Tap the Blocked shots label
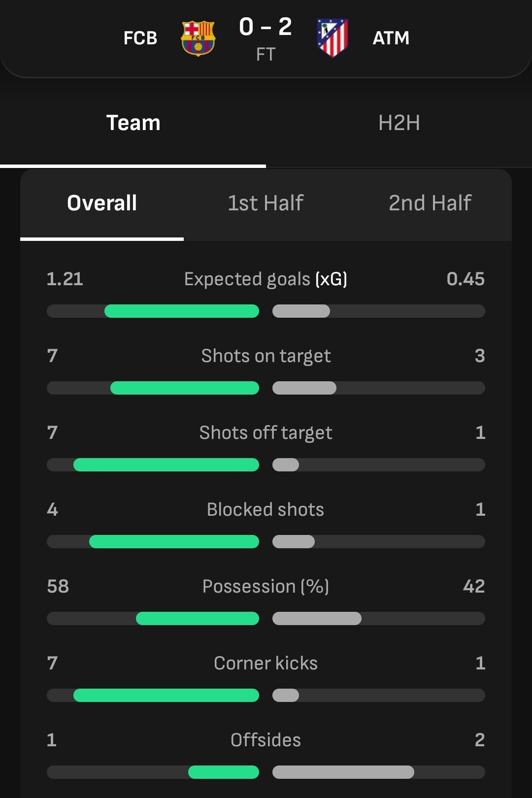Viewport: 532px width, 798px height. (266, 510)
